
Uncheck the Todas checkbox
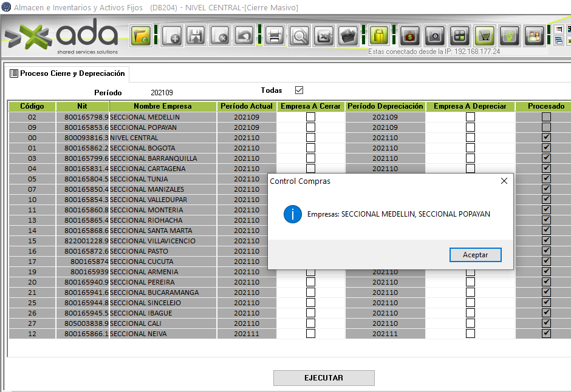[299, 90]
